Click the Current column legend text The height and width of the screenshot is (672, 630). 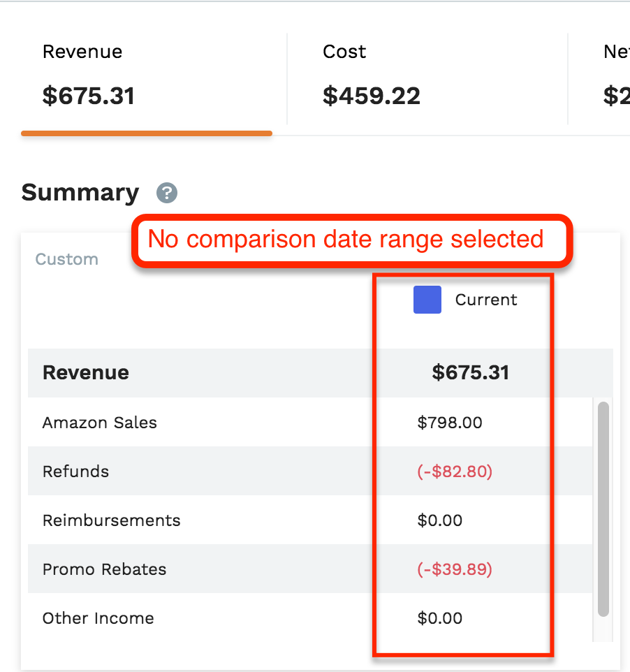486,300
